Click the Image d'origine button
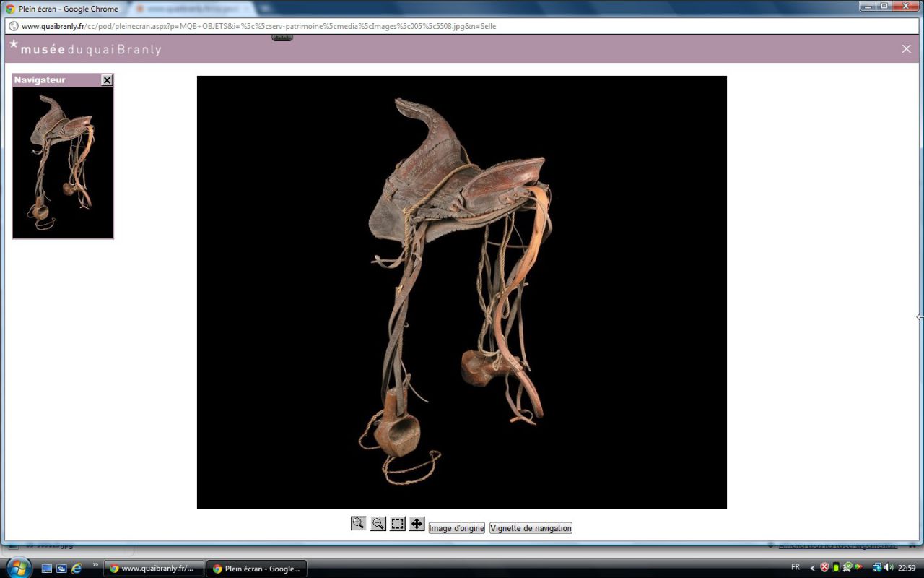 pos(456,528)
